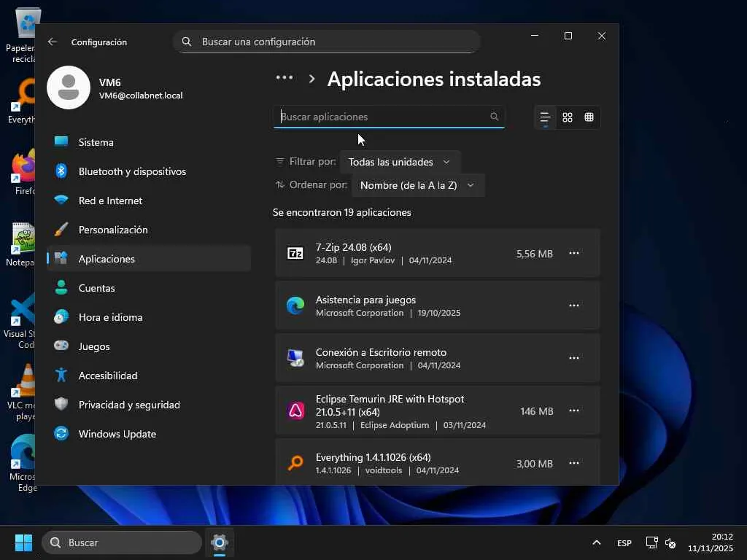
Task: Open Windows Update settings
Action: 149,434
